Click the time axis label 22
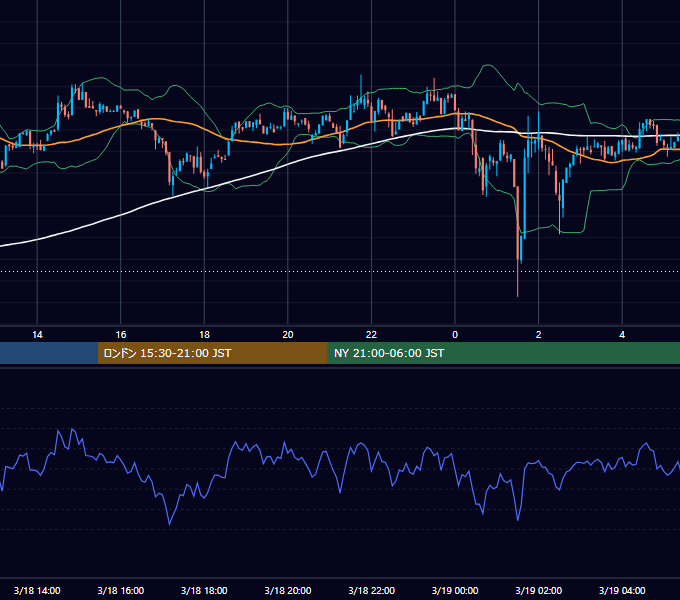 pyautogui.click(x=371, y=335)
